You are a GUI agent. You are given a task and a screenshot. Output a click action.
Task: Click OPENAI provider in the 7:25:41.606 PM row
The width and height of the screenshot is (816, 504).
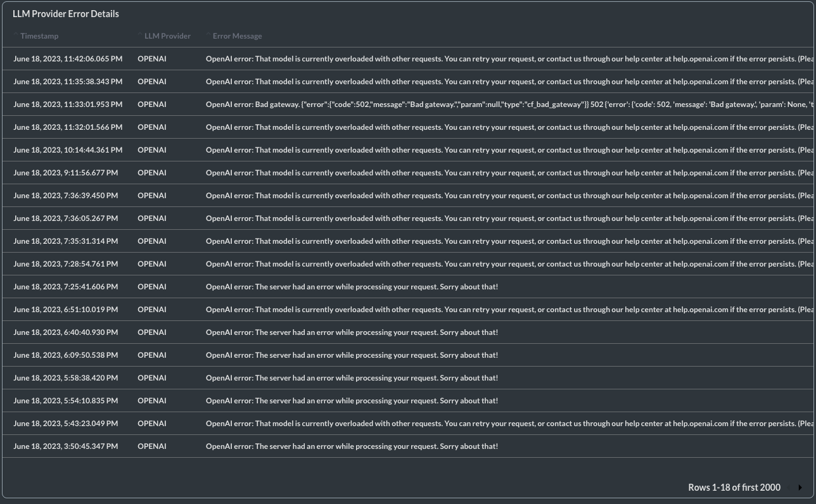click(x=152, y=287)
